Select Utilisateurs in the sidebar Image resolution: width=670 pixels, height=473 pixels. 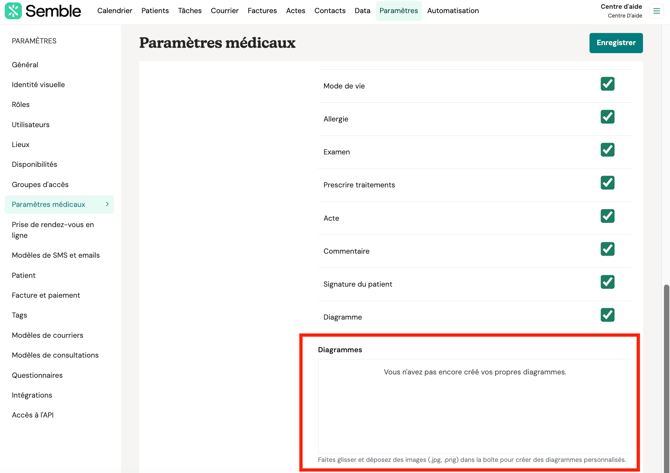(31, 125)
